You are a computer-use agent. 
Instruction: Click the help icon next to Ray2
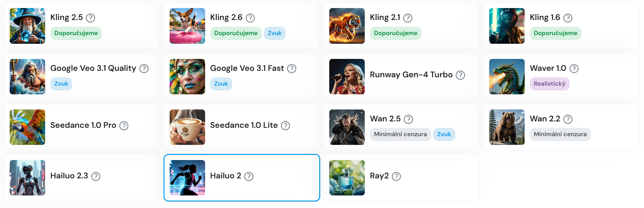coord(396,176)
